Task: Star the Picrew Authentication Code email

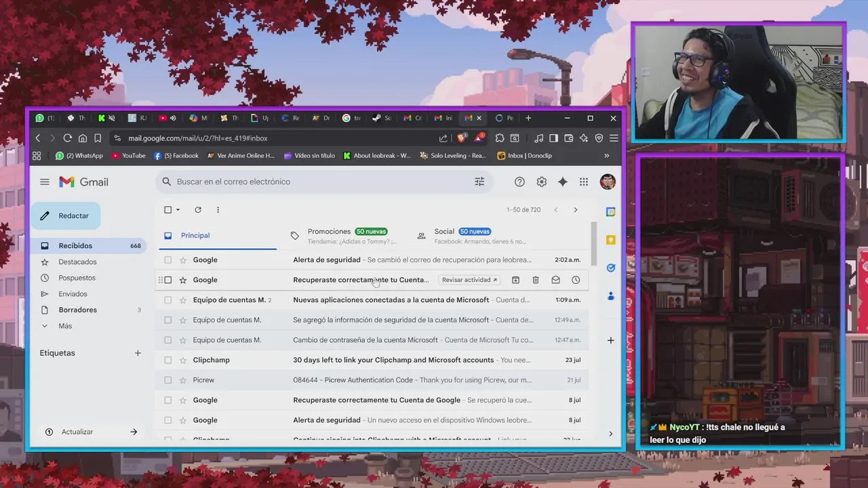Action: (x=182, y=380)
